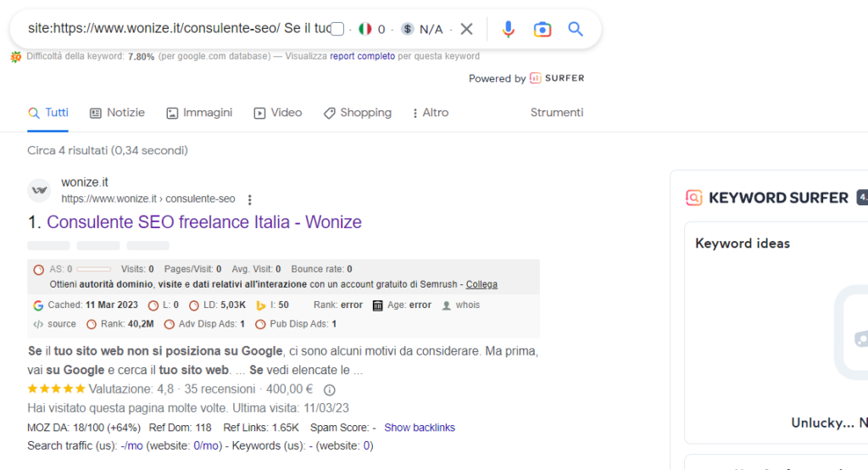The height and width of the screenshot is (470, 868).
Task: Open Strumenti search tools
Action: click(557, 113)
